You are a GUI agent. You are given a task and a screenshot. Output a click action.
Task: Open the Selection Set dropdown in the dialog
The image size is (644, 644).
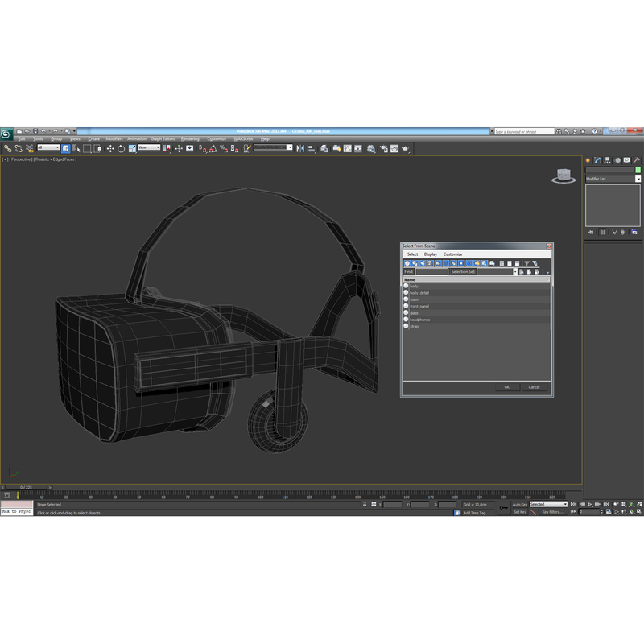[x=515, y=271]
